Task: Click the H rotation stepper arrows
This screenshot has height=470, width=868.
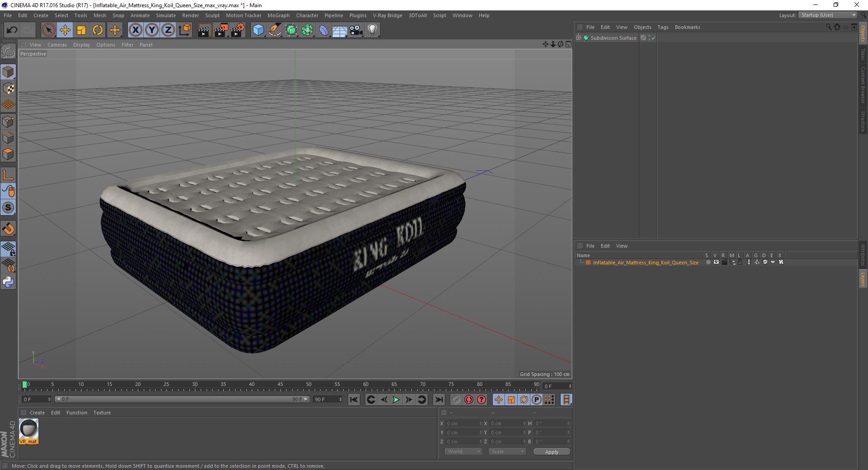Action: (x=568, y=423)
